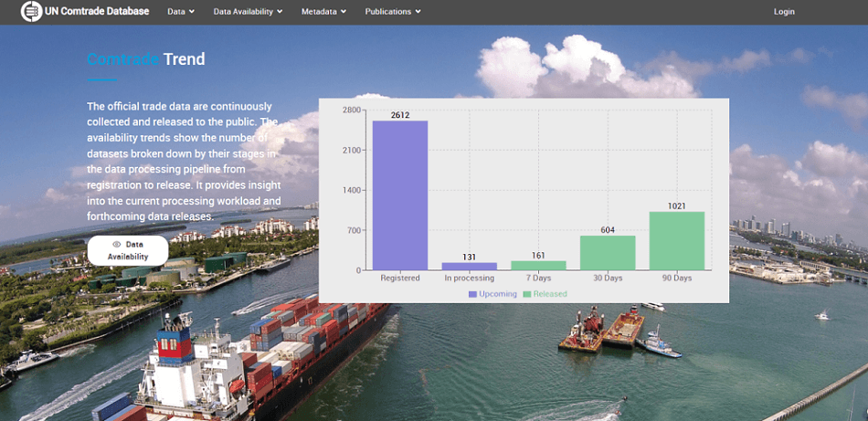Screen dimensions: 868x421
Task: Click the green Released legend swatch
Action: pos(527,294)
